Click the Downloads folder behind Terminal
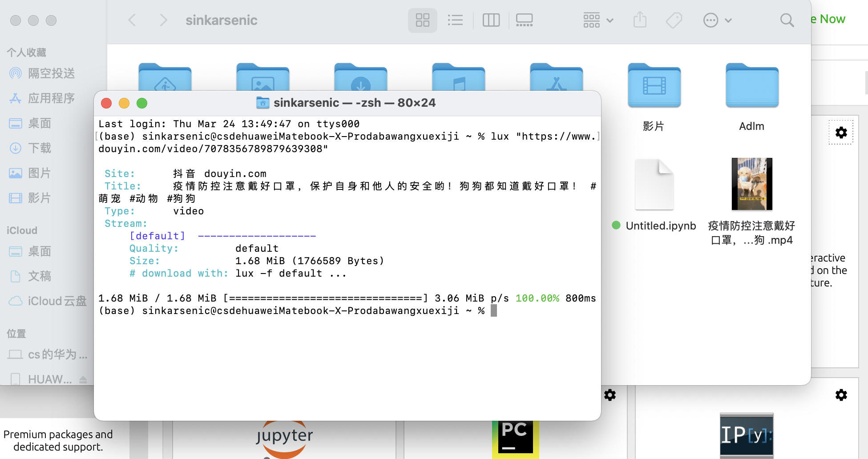 (x=361, y=77)
